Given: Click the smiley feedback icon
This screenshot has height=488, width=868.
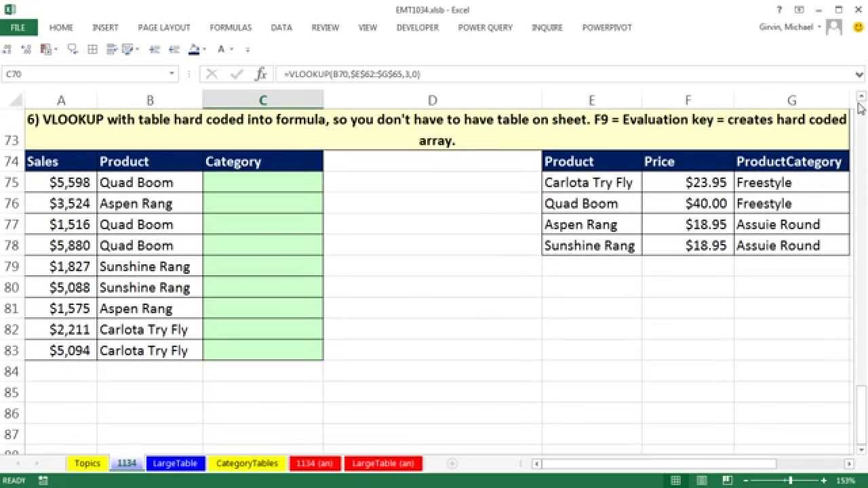Looking at the screenshot, I should click(858, 28).
